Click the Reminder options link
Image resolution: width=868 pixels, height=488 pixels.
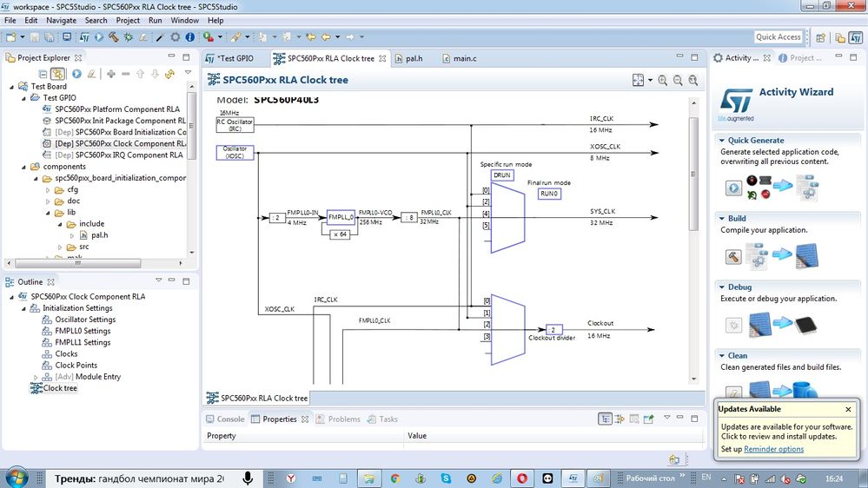point(773,449)
